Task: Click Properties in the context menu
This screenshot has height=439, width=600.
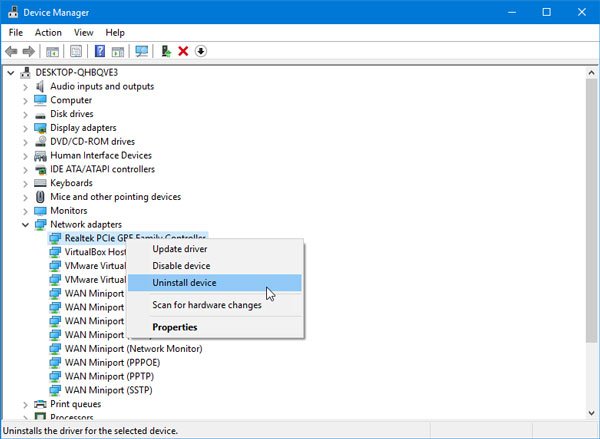Action: coord(175,327)
